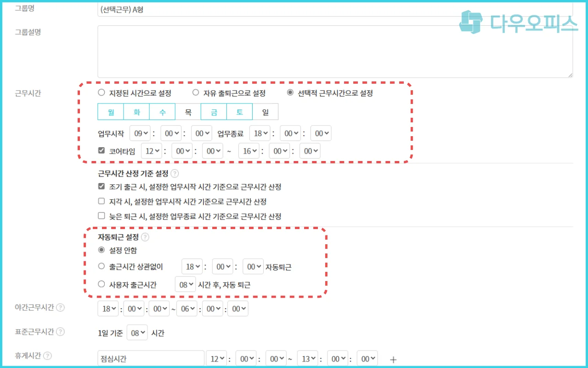Select 선택적 근무시간으로 설정 radio button

click(x=290, y=92)
